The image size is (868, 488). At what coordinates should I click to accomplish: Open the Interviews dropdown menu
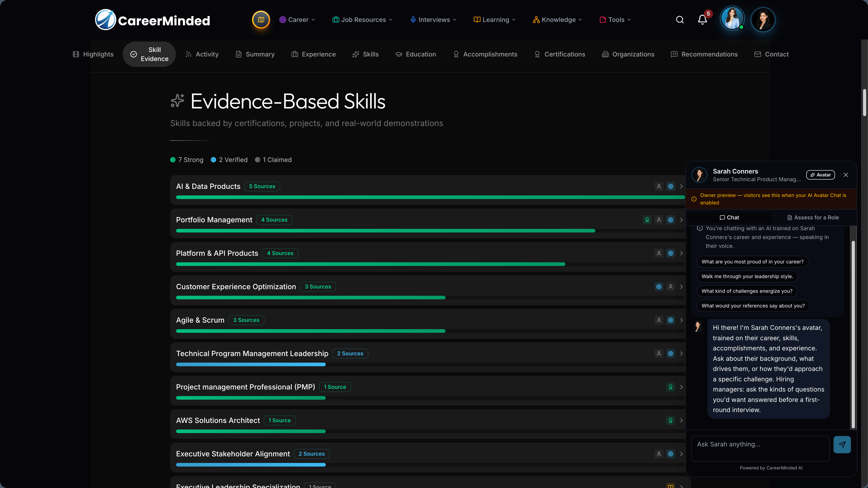pos(433,20)
